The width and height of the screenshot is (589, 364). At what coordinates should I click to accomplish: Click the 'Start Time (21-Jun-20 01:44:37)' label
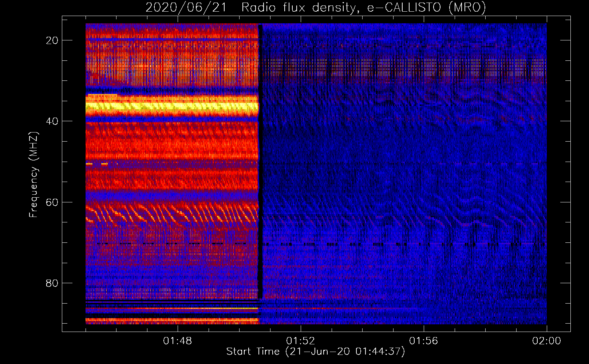316,352
